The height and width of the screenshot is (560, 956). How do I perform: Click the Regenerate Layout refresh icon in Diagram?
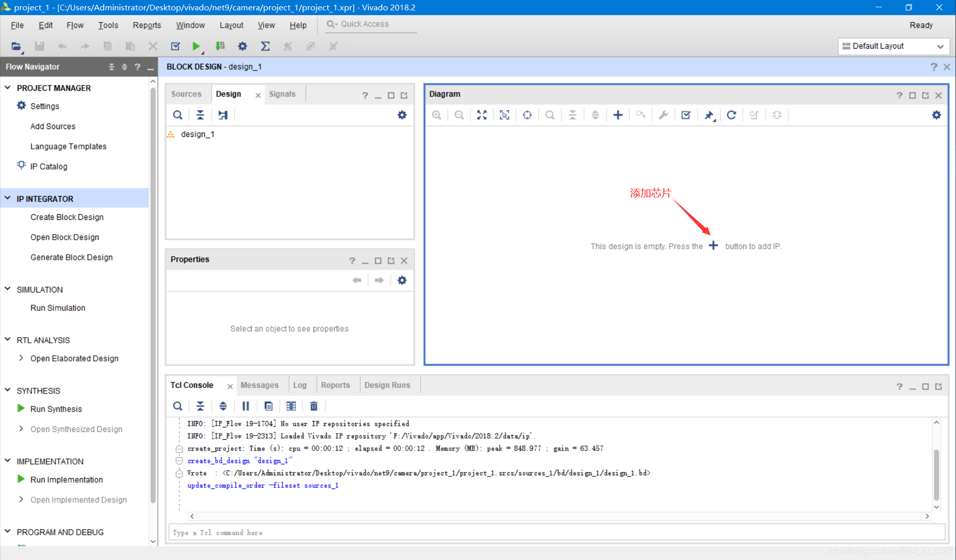click(x=731, y=115)
